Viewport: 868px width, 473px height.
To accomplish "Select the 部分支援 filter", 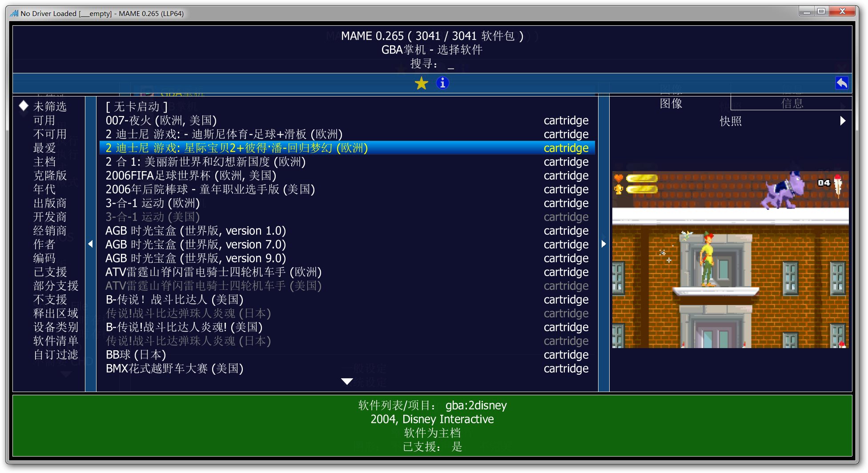I will [56, 286].
